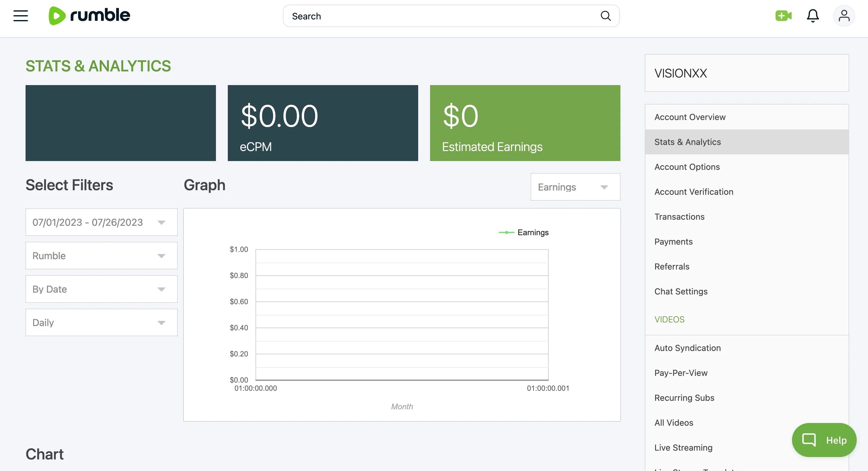The image size is (868, 471).
Task: Click the Rumble logo
Action: [x=89, y=15]
